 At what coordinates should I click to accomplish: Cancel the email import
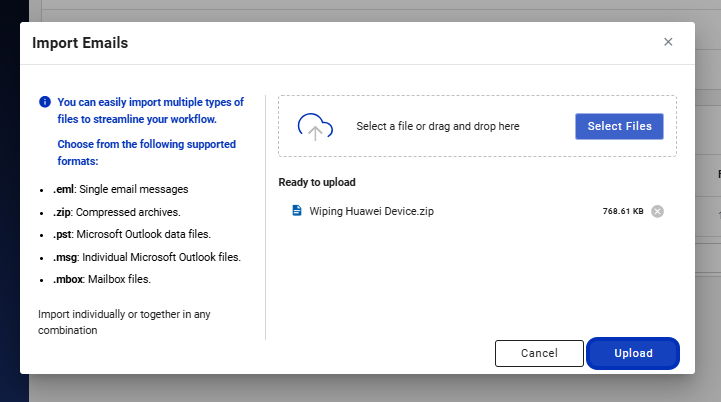(539, 353)
